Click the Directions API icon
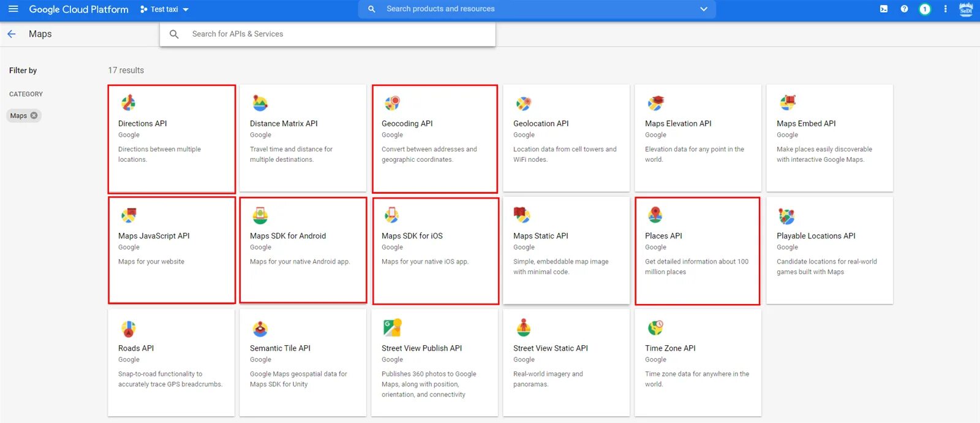The image size is (980, 423). [x=128, y=103]
